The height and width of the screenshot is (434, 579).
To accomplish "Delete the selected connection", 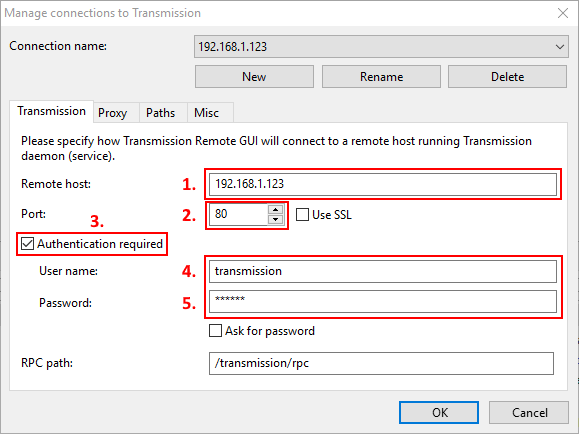I will click(x=507, y=77).
